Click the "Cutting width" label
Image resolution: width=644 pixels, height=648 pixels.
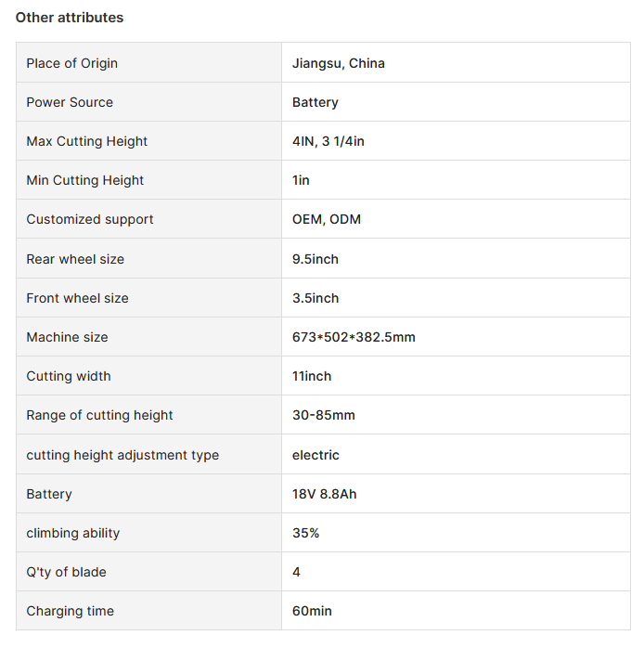tap(69, 376)
